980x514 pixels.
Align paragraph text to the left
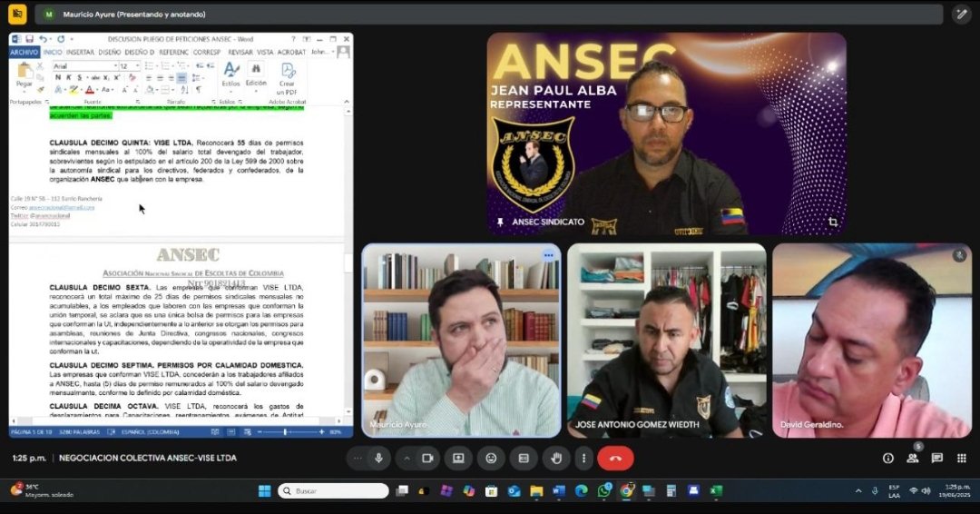149,78
